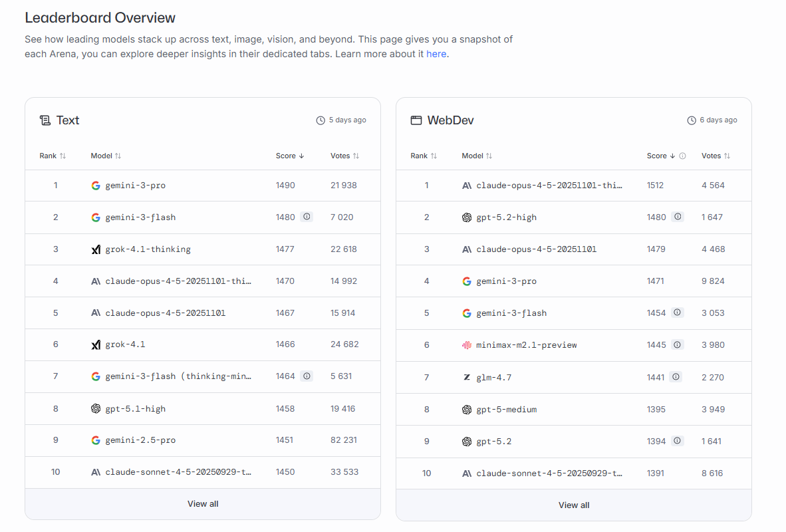The width and height of the screenshot is (786, 532).
Task: Click the info icon beside gemini-3-flash Text score
Action: [307, 217]
